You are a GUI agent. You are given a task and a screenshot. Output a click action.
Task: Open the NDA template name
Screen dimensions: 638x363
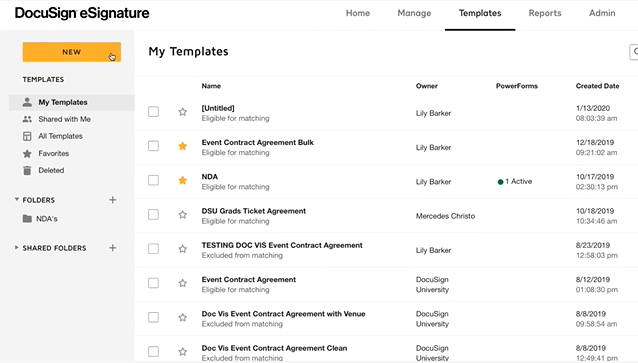pyautogui.click(x=210, y=177)
